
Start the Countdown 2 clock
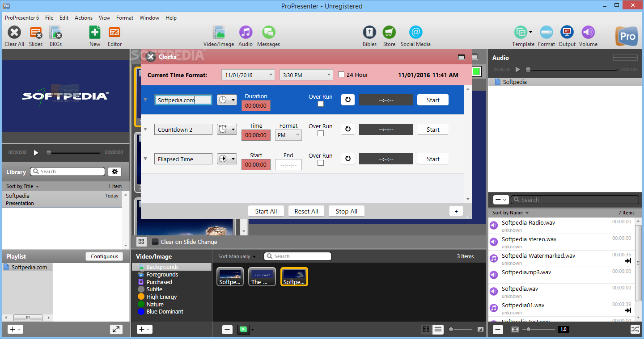click(x=433, y=130)
